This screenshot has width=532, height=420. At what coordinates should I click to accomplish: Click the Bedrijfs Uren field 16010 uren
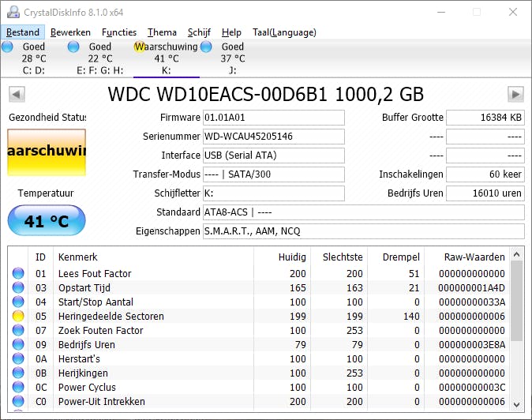(485, 193)
